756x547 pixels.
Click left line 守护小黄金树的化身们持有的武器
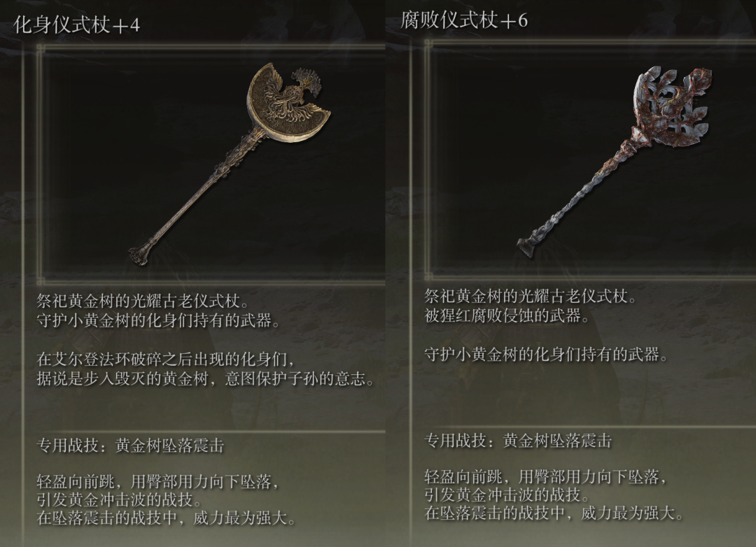pos(158,321)
